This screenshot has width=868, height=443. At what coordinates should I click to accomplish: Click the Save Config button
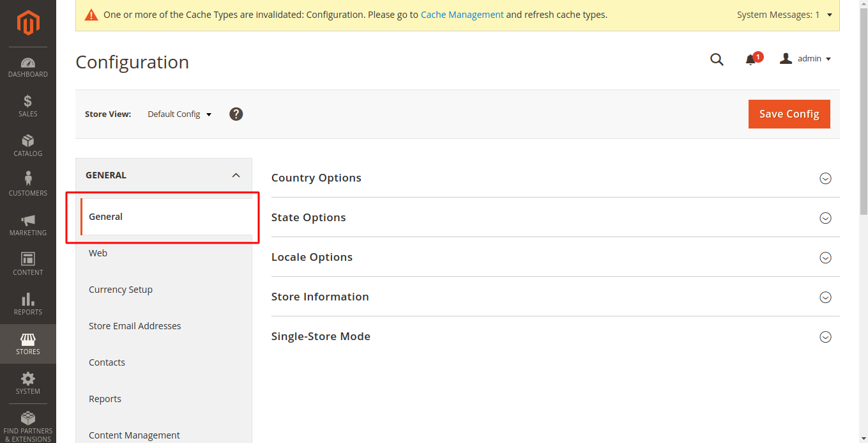pyautogui.click(x=789, y=114)
